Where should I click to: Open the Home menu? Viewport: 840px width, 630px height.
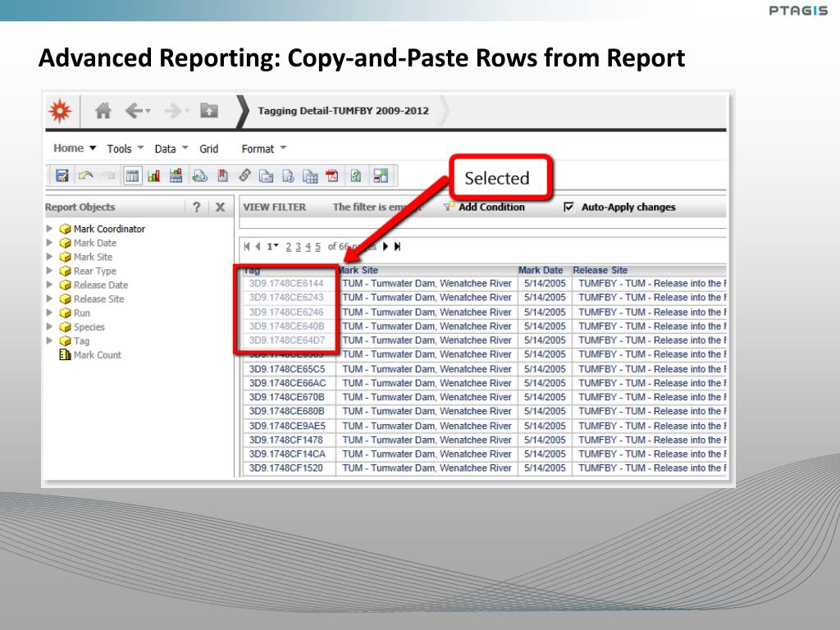75,148
